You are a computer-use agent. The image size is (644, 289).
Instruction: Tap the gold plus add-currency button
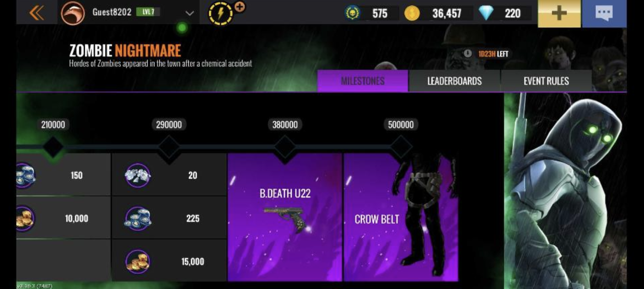559,13
